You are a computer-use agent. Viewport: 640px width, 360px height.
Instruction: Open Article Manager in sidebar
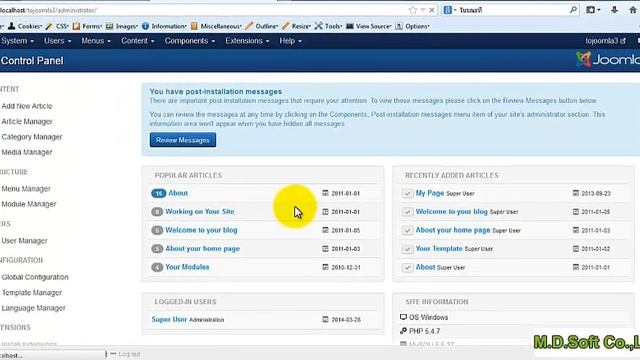27,122
